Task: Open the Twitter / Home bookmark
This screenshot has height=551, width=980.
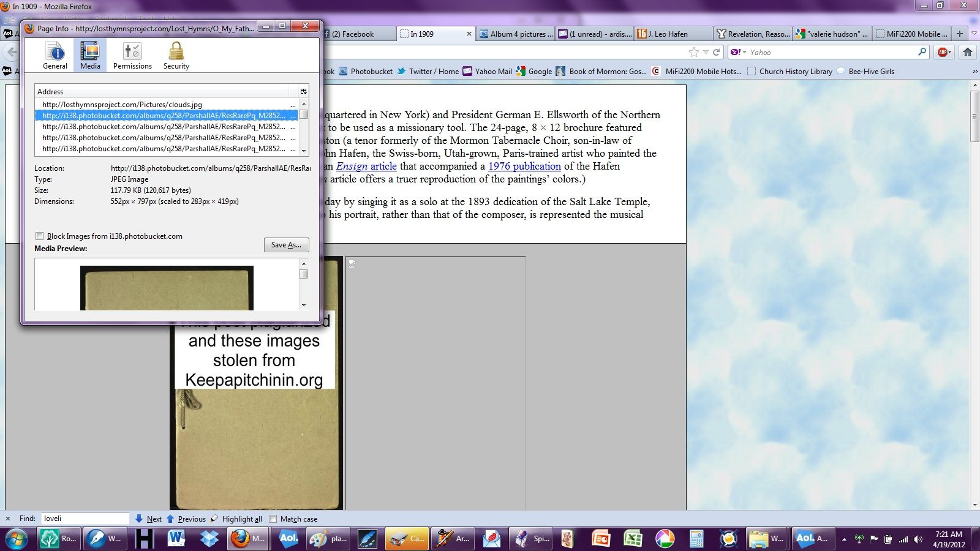Action: (x=428, y=71)
